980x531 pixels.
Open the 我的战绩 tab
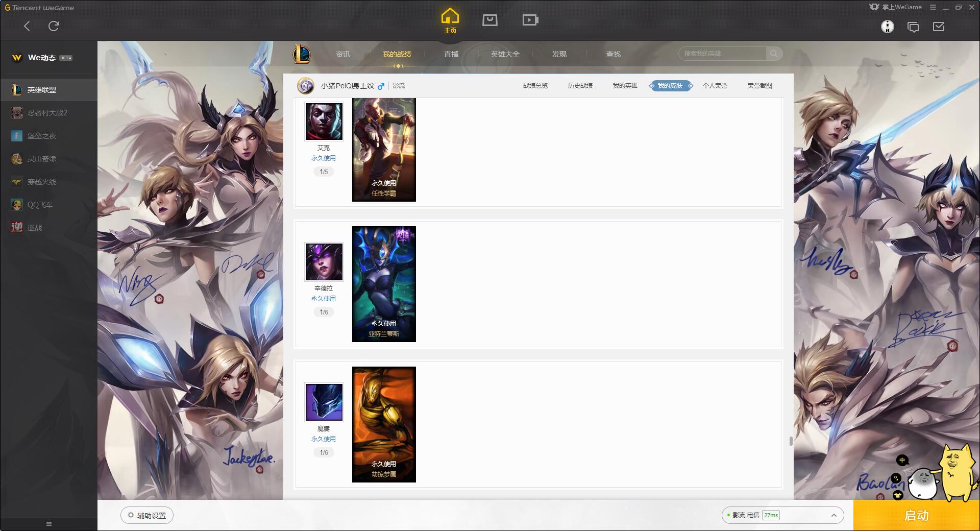click(397, 54)
